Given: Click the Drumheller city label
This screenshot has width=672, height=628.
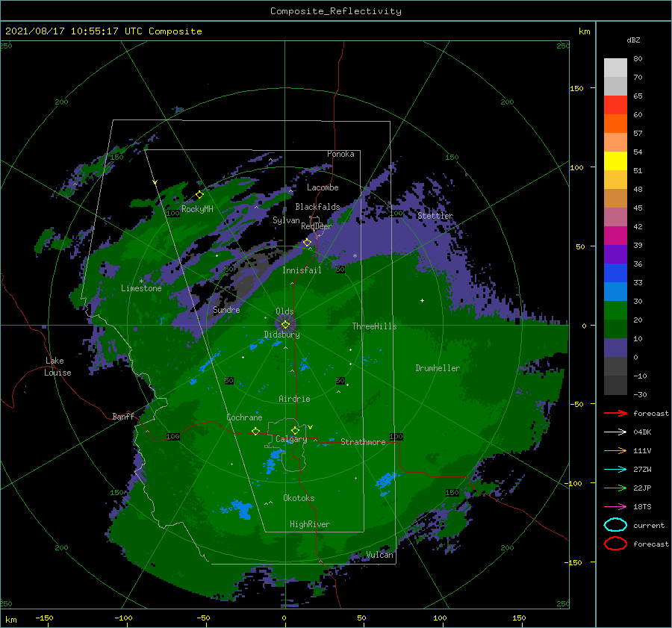Looking at the screenshot, I should point(438,368).
